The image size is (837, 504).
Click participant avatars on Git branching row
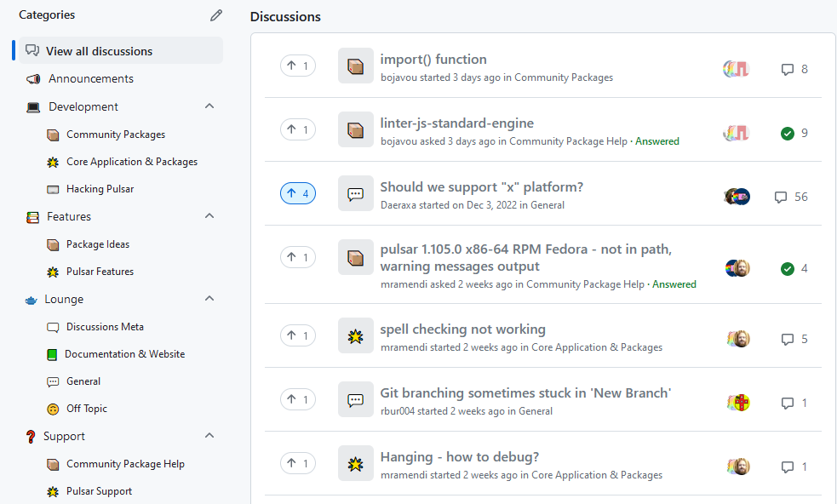(x=738, y=403)
